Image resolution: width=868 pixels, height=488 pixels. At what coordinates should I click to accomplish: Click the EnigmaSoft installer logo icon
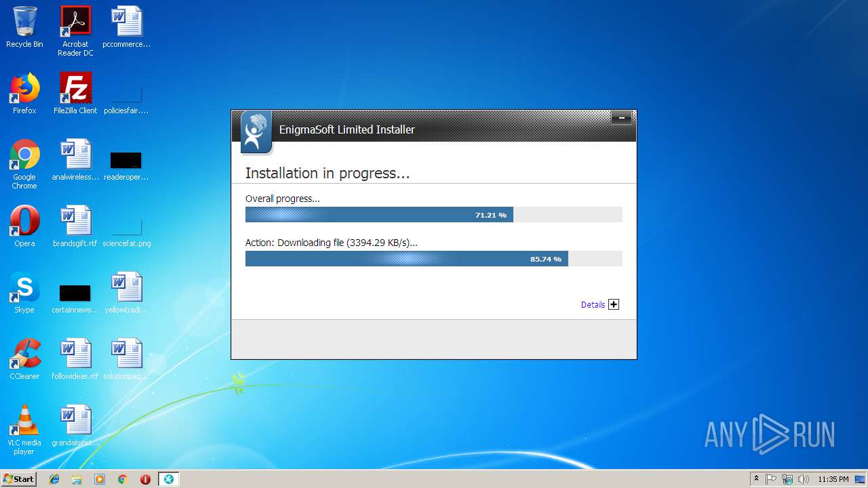256,132
